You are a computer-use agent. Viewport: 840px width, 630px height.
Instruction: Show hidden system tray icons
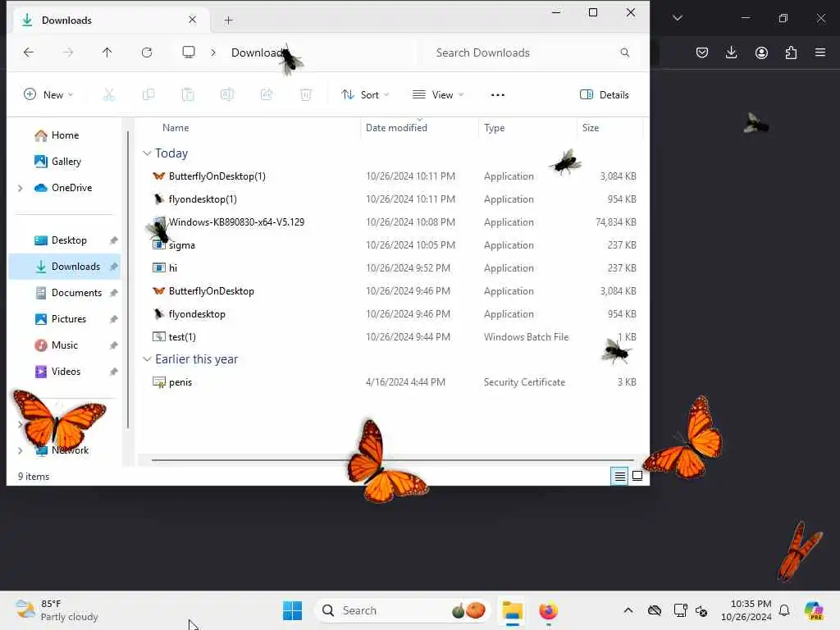(628, 610)
